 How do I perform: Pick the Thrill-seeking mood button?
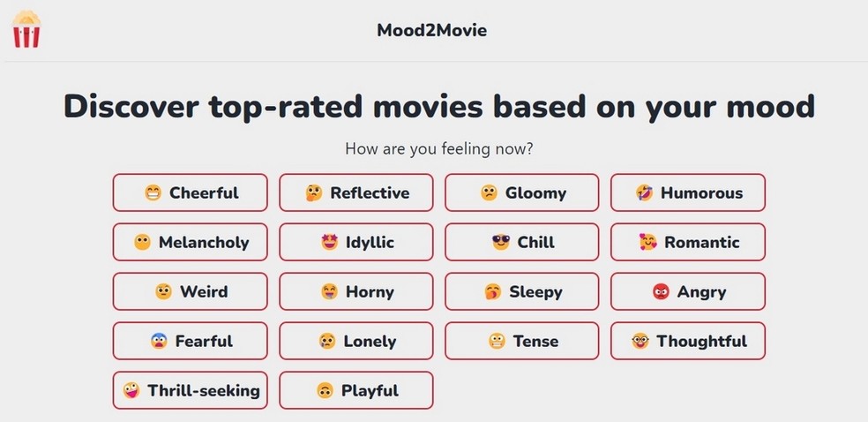coord(190,390)
